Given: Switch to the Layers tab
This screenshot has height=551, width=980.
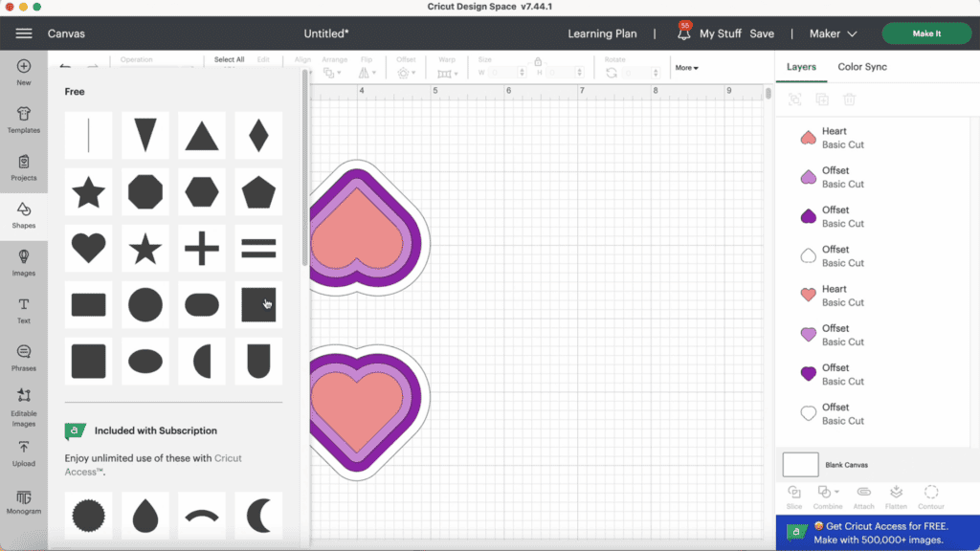Looking at the screenshot, I should coord(801,67).
